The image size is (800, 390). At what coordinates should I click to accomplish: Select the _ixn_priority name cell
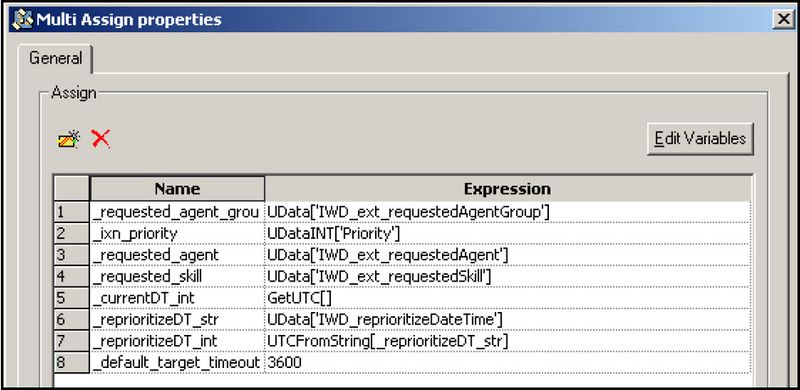(x=177, y=233)
